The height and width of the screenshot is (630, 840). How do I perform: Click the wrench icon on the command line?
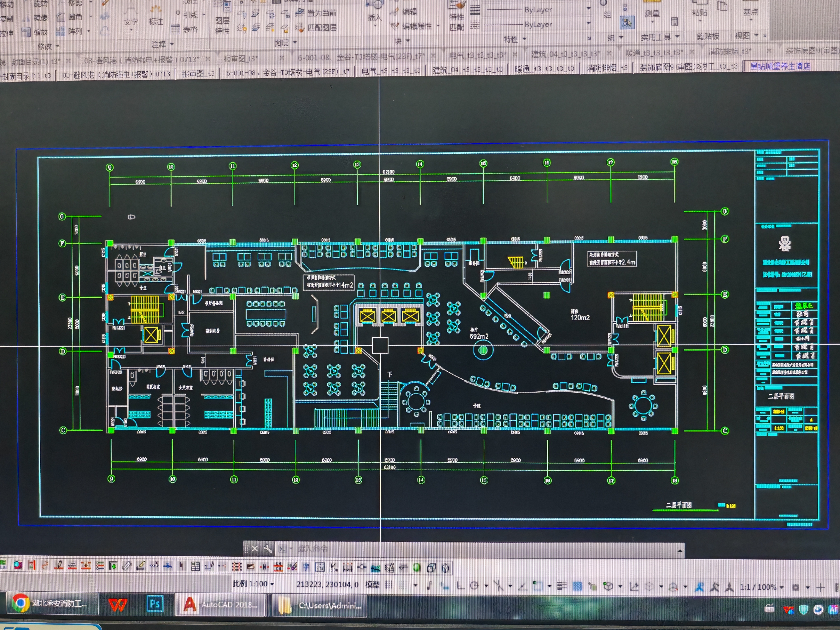pos(268,549)
